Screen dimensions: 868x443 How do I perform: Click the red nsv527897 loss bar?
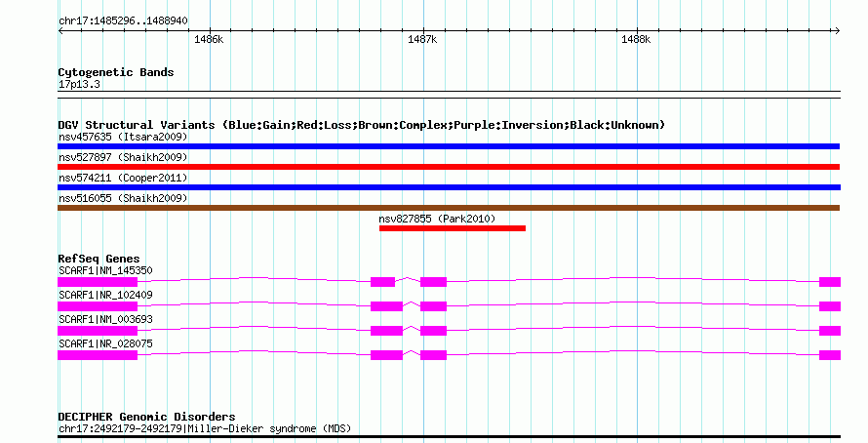(x=449, y=167)
